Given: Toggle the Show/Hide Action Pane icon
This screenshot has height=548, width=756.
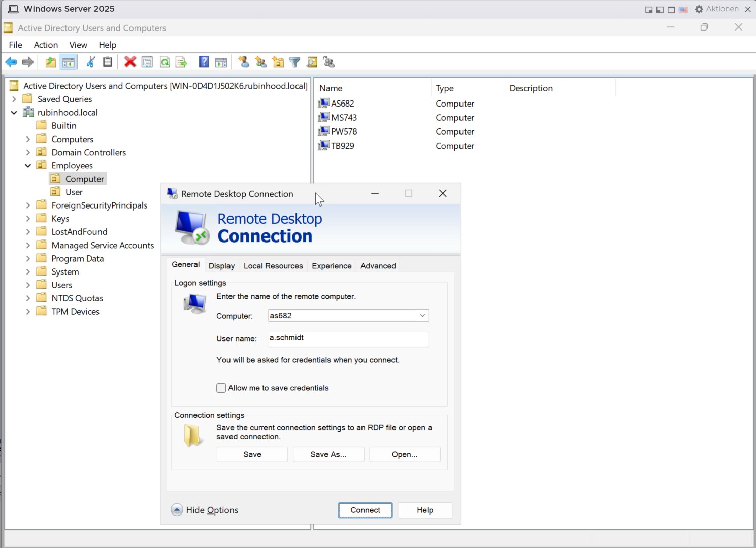Looking at the screenshot, I should point(221,62).
